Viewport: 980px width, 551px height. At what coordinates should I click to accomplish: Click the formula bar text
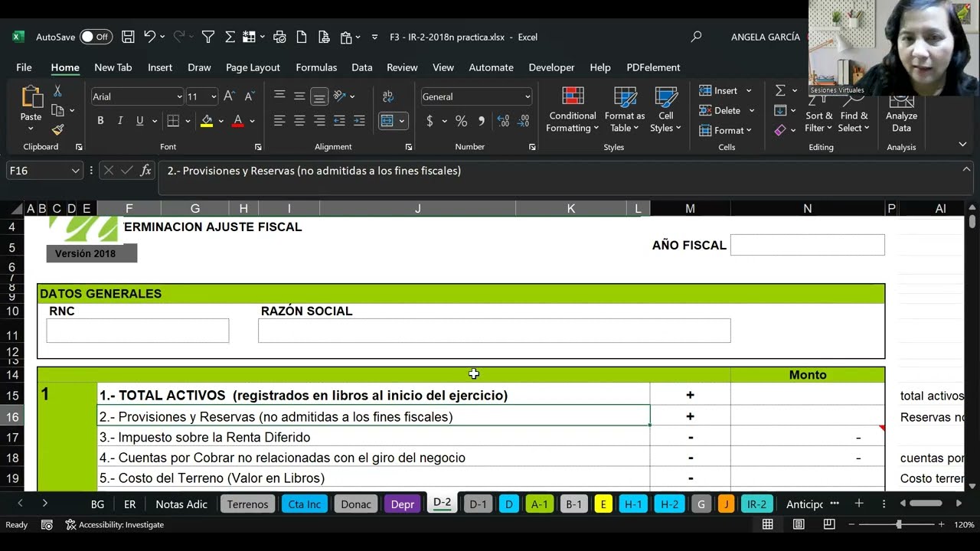(314, 171)
